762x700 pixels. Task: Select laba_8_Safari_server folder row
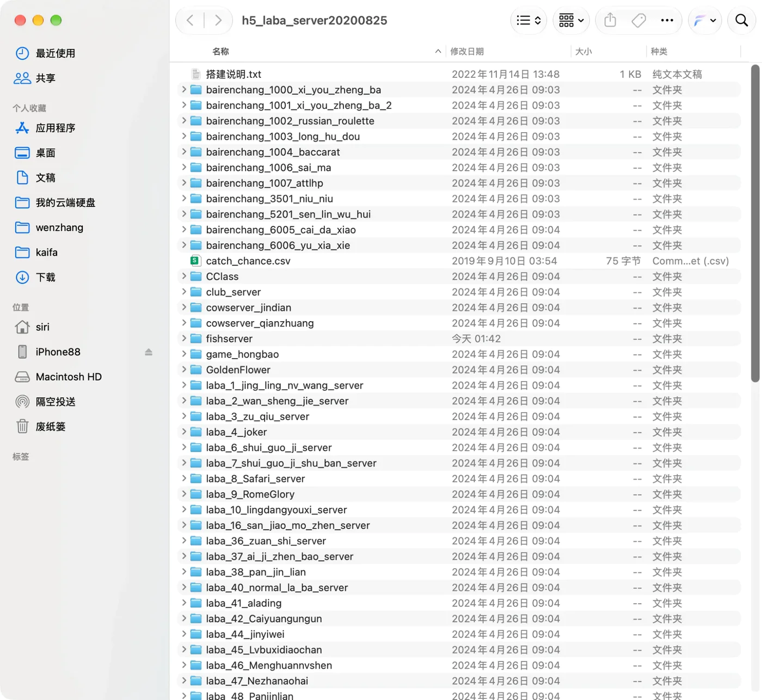459,479
